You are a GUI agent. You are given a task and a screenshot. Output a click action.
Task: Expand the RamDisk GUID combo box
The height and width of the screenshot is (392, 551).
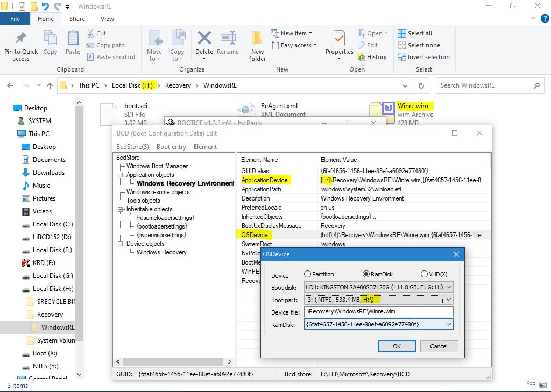[448, 324]
